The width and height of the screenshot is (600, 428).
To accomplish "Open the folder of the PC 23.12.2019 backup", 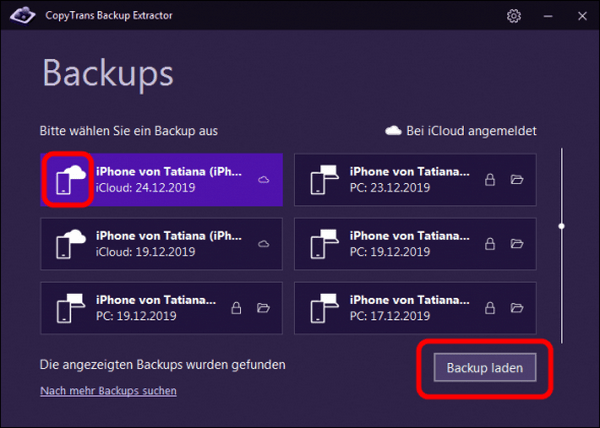I will 517,179.
